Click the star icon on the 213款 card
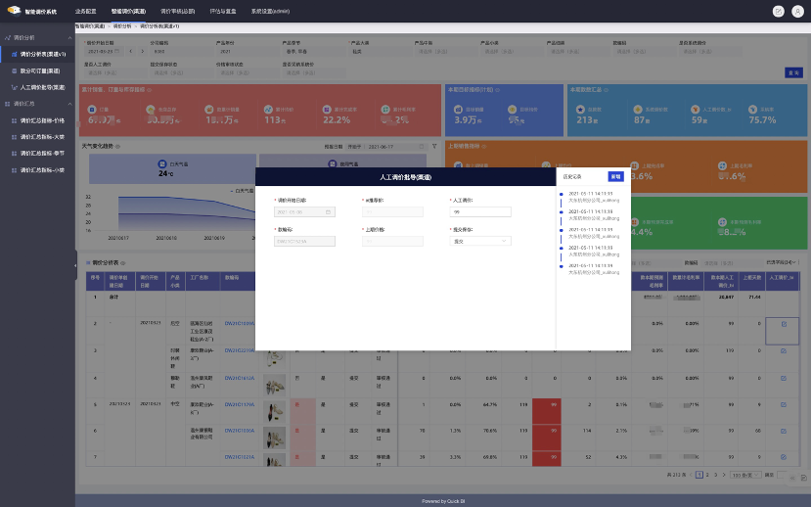Screen dimensions: 812x507 [580, 110]
